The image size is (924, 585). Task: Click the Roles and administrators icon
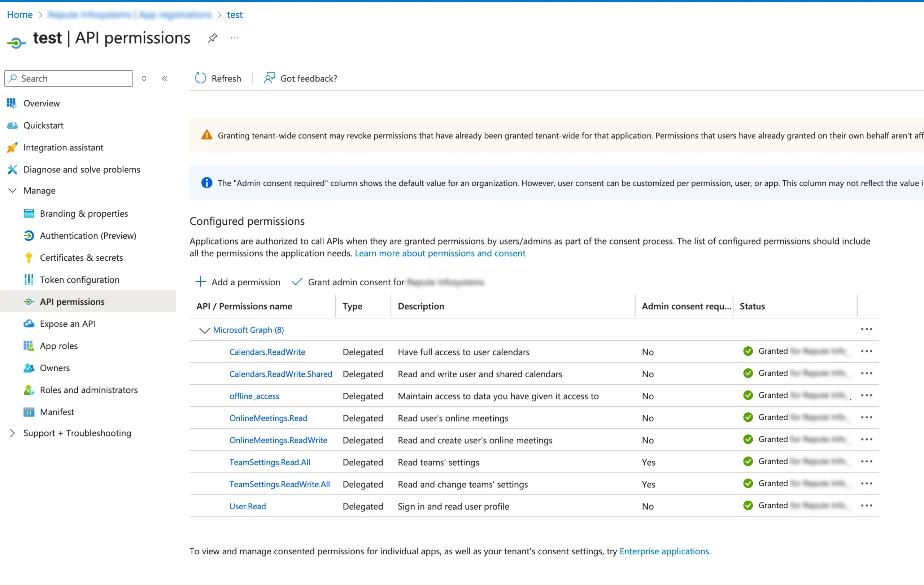click(29, 390)
